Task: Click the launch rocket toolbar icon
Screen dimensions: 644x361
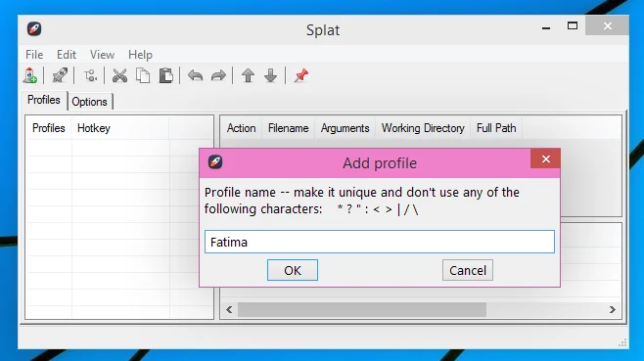Action: [60, 75]
